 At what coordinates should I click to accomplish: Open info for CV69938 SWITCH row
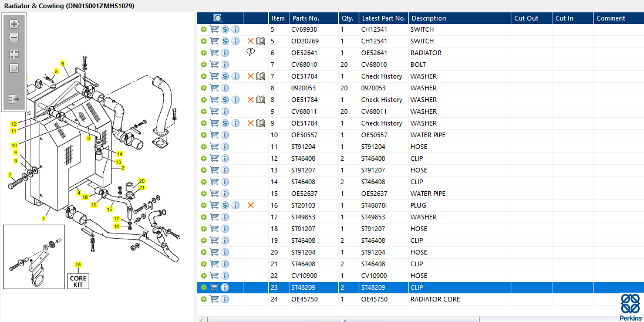click(235, 29)
